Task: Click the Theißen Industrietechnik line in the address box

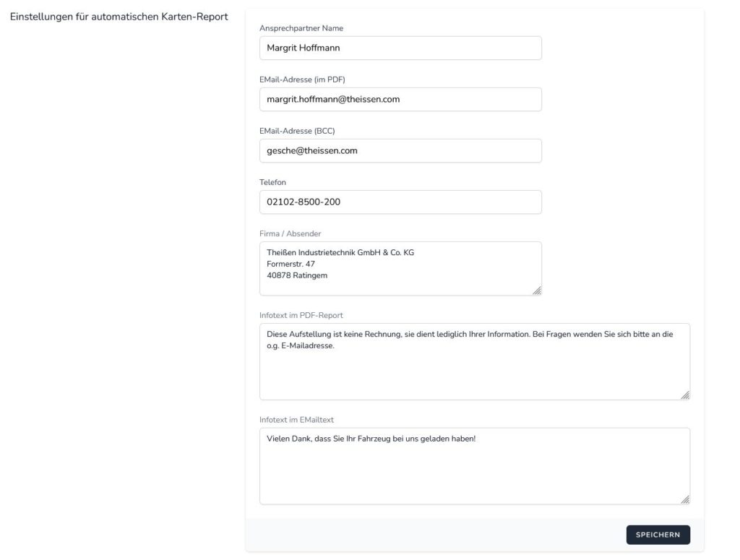Action: pos(340,252)
